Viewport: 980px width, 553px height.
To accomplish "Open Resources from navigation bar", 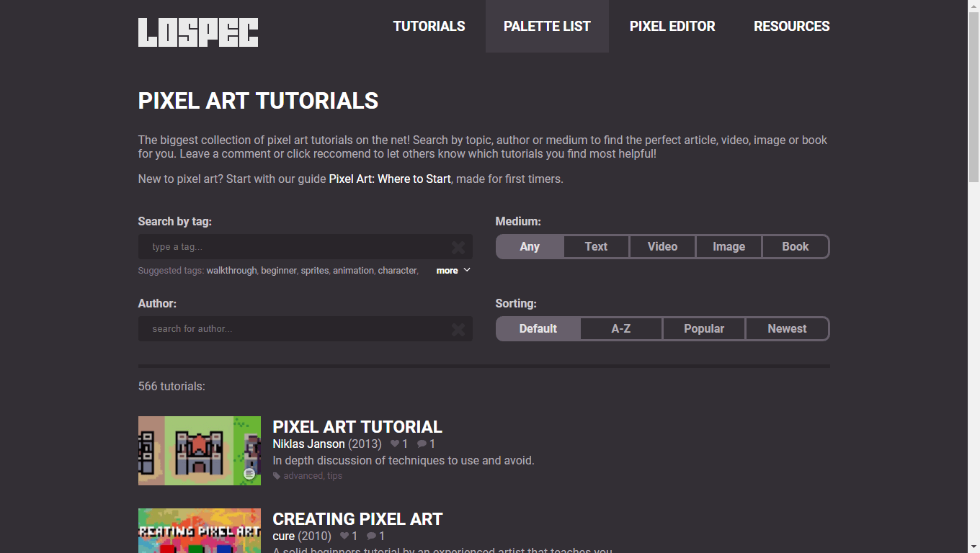I will coord(791,27).
